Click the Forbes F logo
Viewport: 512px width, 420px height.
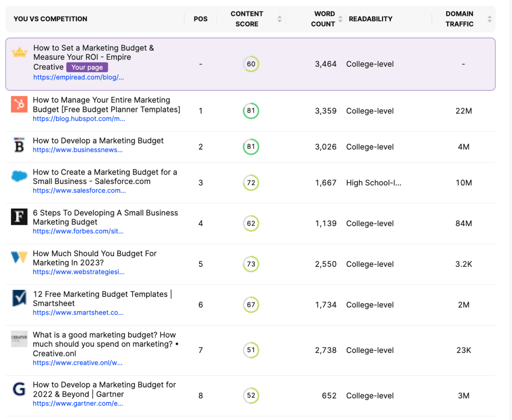click(19, 217)
